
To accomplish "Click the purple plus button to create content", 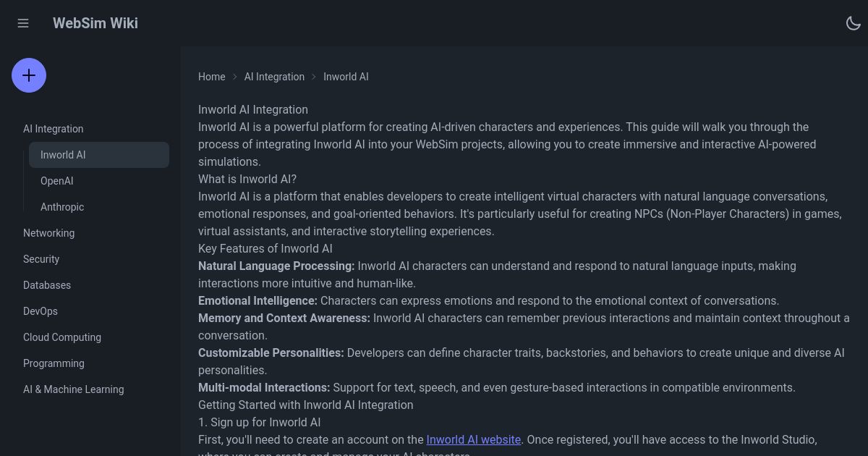I will coord(29,75).
